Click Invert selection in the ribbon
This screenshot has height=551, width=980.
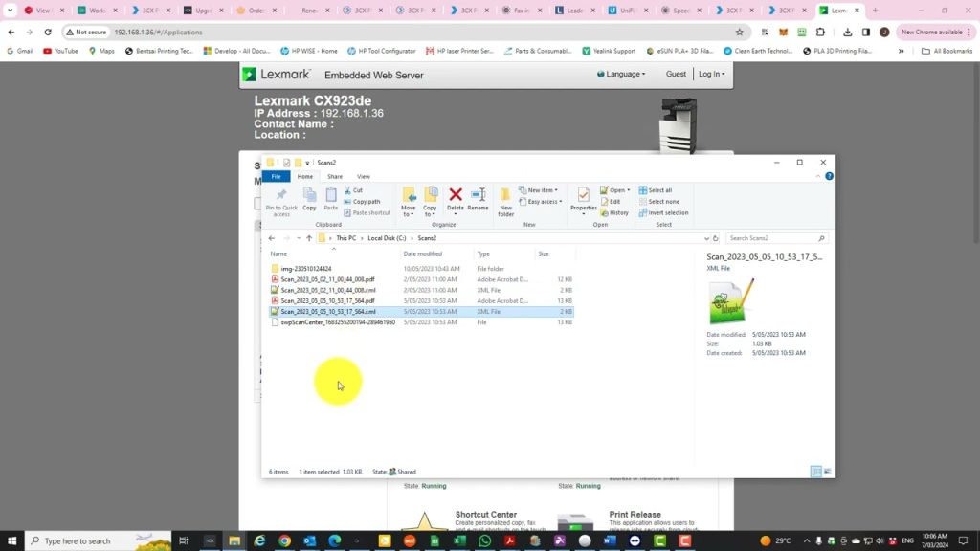pos(664,212)
